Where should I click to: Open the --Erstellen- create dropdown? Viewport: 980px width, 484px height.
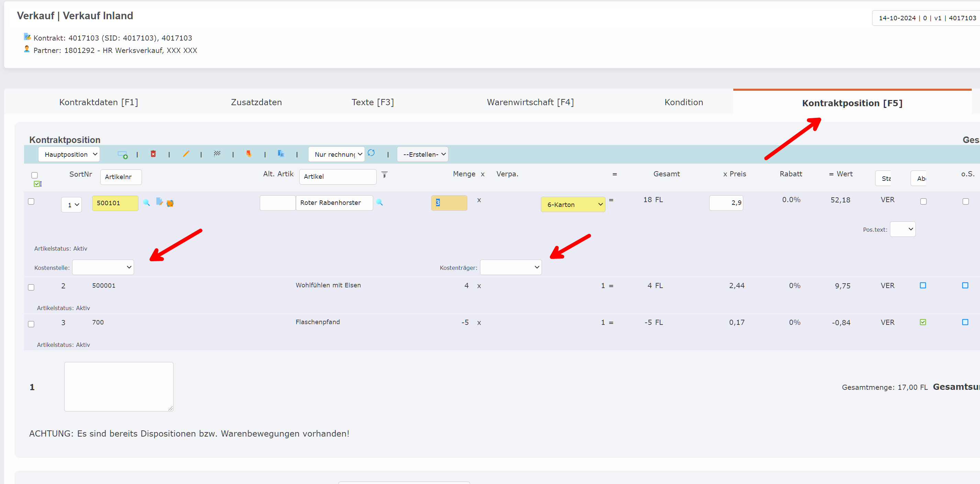(423, 154)
